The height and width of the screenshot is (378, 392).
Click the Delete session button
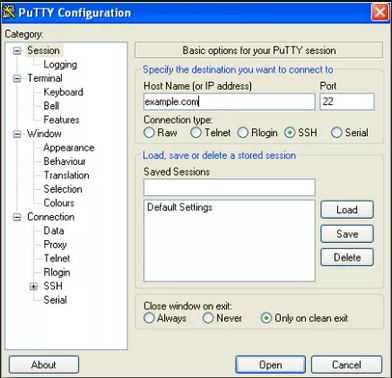tap(347, 257)
